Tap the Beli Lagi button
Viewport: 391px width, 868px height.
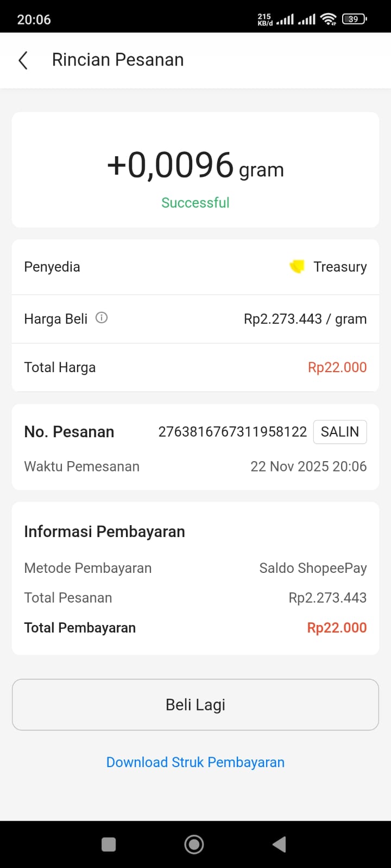point(195,705)
